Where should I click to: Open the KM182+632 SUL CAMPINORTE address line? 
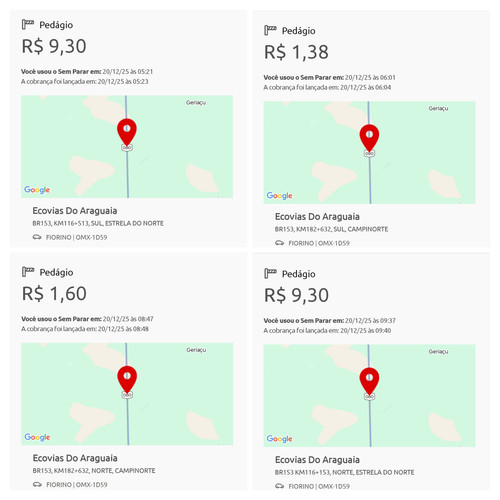331,229
